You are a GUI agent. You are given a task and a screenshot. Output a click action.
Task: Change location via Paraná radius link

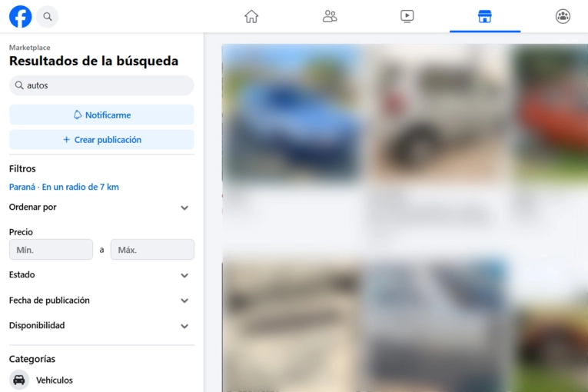click(64, 187)
